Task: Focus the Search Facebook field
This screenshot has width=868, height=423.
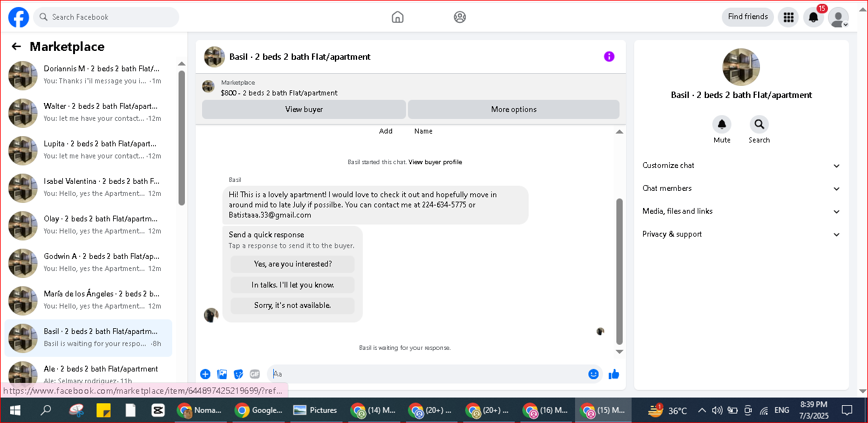Action: (x=106, y=17)
